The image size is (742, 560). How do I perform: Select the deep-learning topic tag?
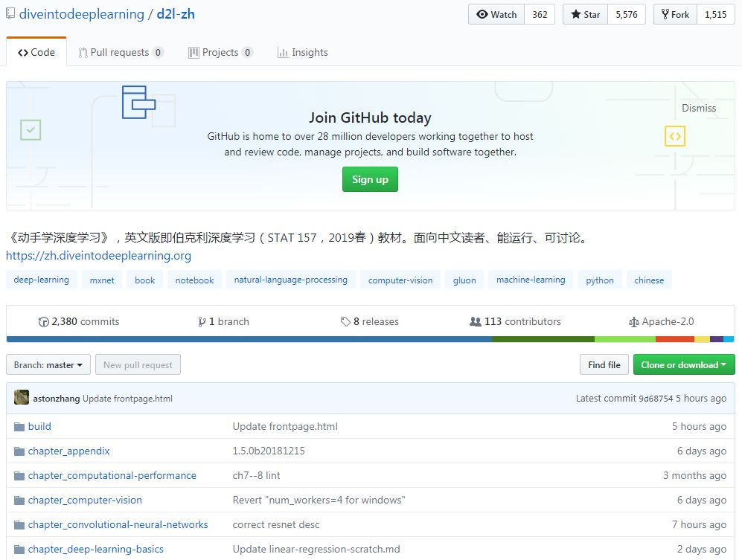(42, 280)
